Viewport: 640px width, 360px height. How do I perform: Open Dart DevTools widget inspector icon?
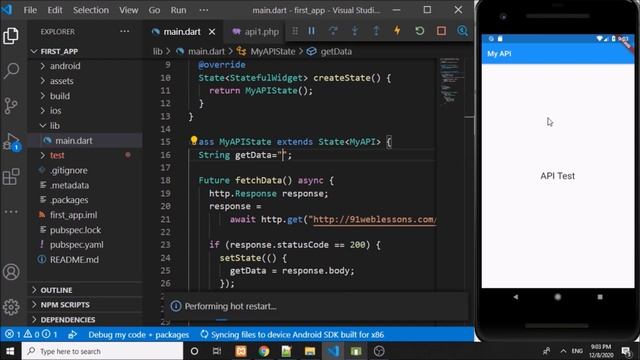click(x=462, y=31)
